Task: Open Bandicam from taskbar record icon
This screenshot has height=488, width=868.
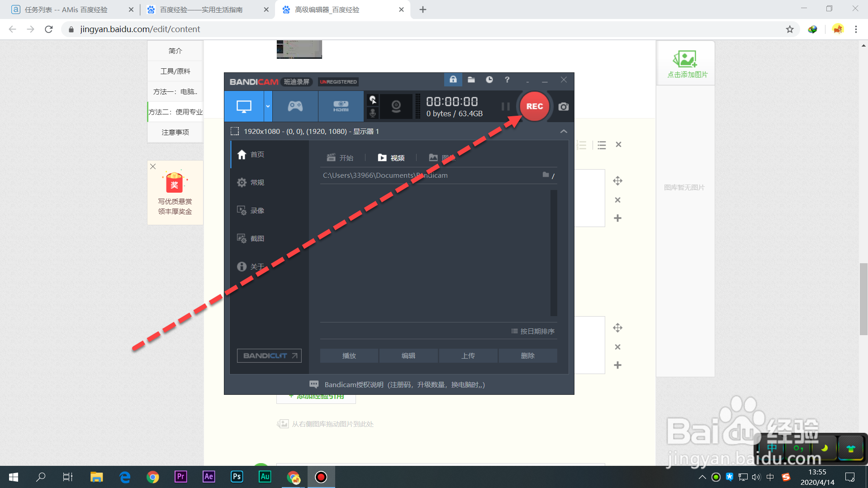Action: 321,477
